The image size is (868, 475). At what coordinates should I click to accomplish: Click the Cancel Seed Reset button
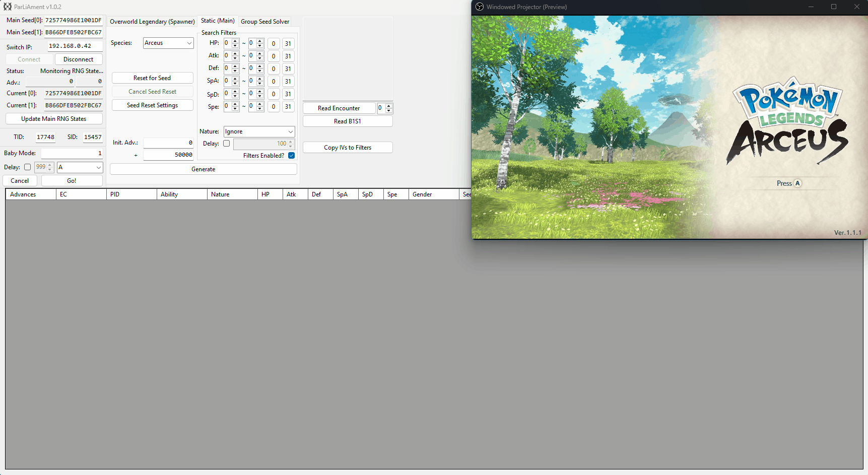(x=152, y=92)
